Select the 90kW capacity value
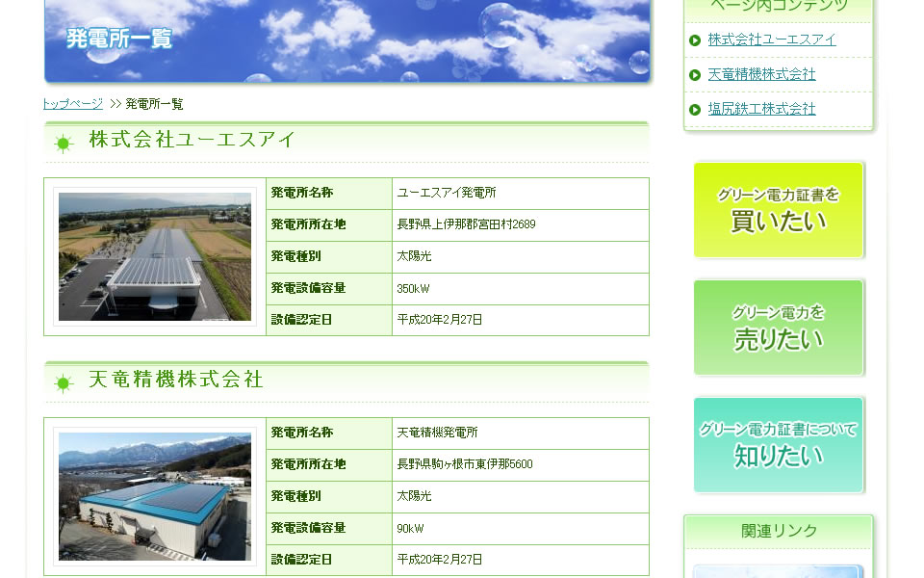This screenshot has height=578, width=924. coord(410,529)
